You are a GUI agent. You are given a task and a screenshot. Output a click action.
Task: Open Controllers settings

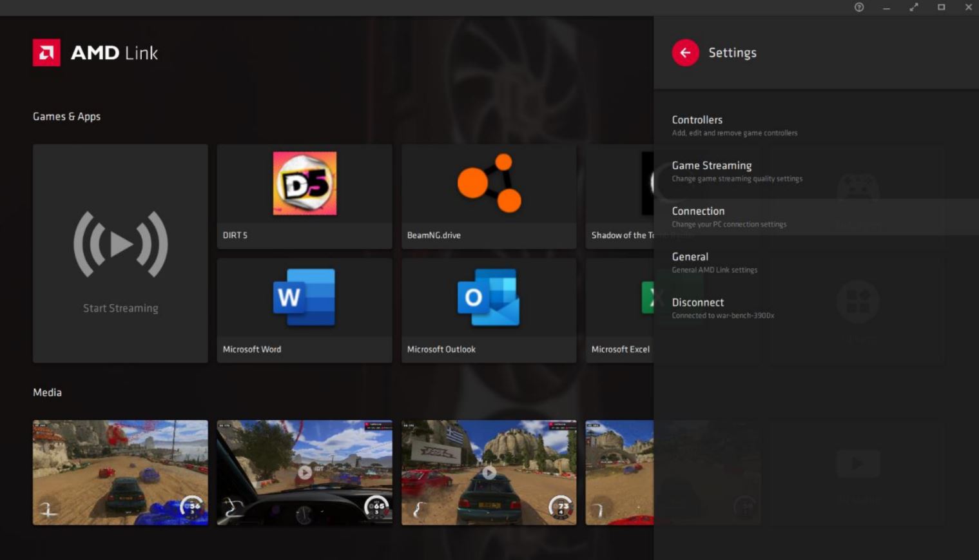(x=816, y=126)
